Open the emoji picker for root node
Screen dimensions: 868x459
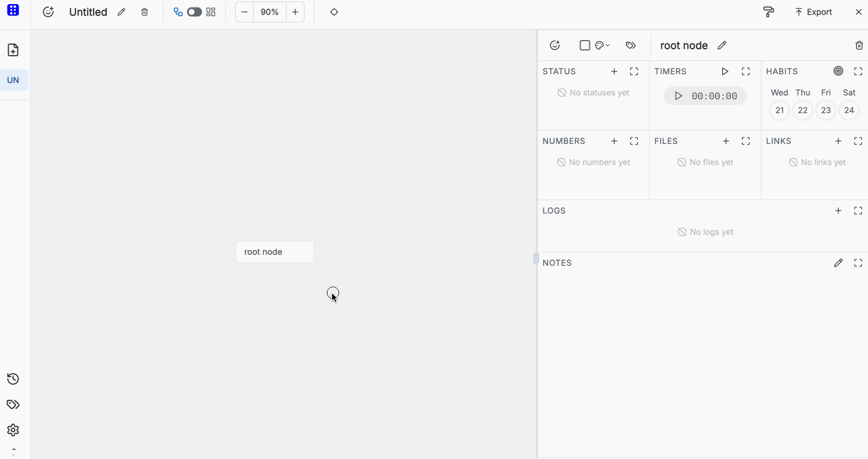pos(554,45)
